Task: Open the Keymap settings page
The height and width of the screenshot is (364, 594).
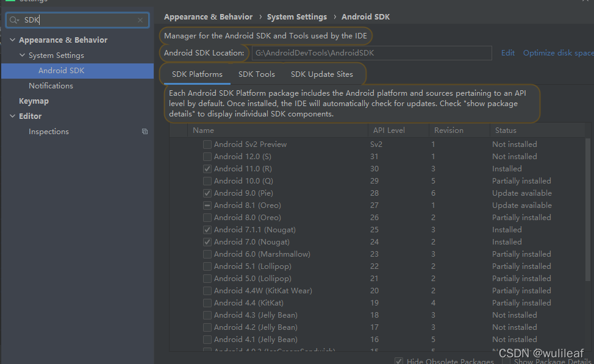Action: click(34, 101)
